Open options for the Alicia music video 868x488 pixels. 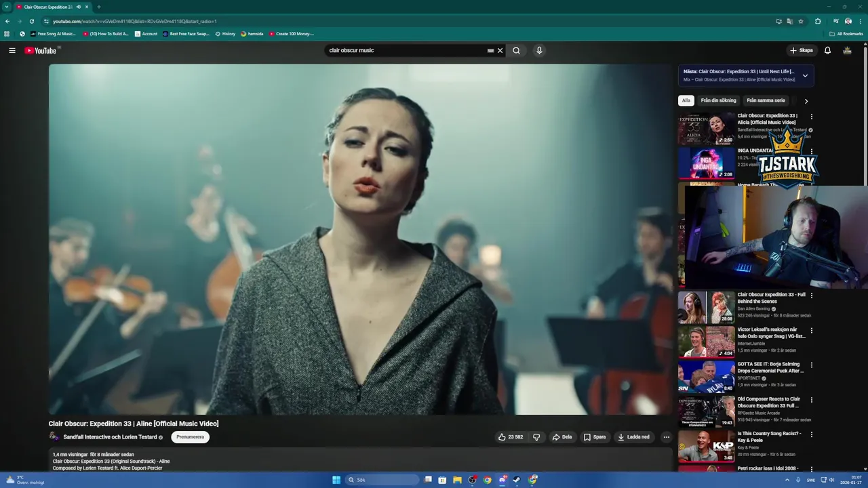pos(812,117)
